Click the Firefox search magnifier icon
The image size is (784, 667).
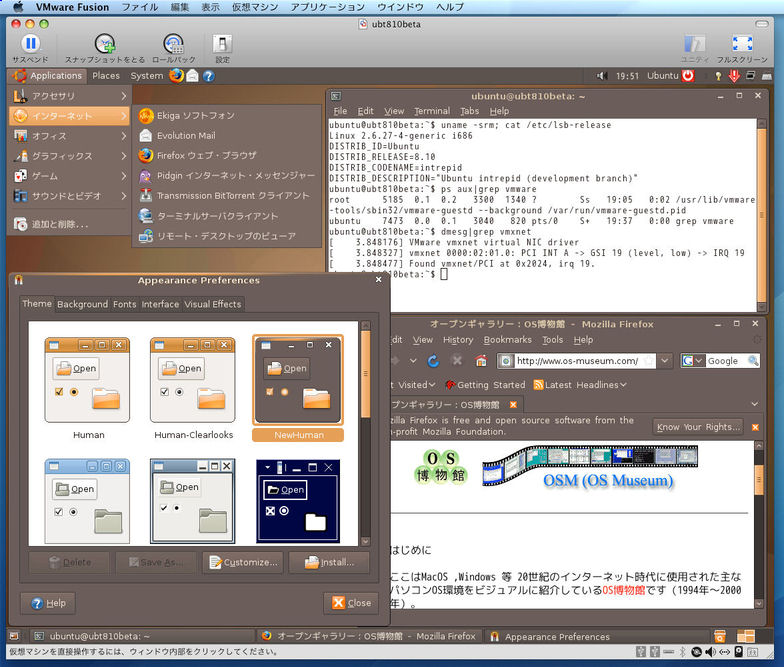pyautogui.click(x=752, y=360)
